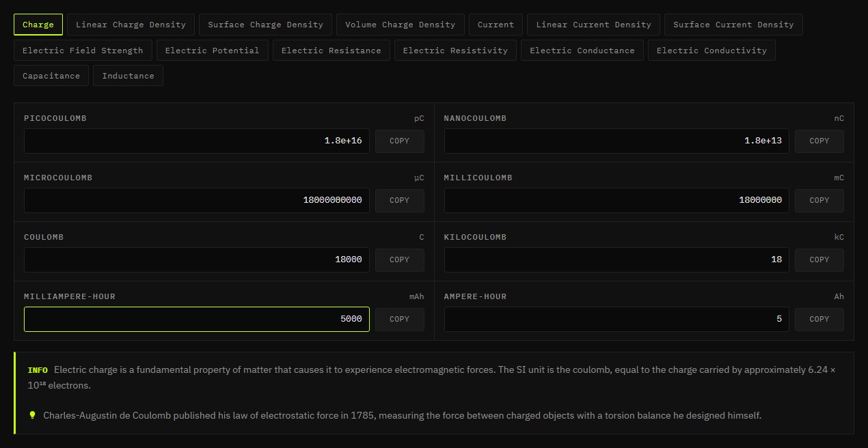Switch to the Inductance tab
The height and width of the screenshot is (448, 868).
point(128,76)
